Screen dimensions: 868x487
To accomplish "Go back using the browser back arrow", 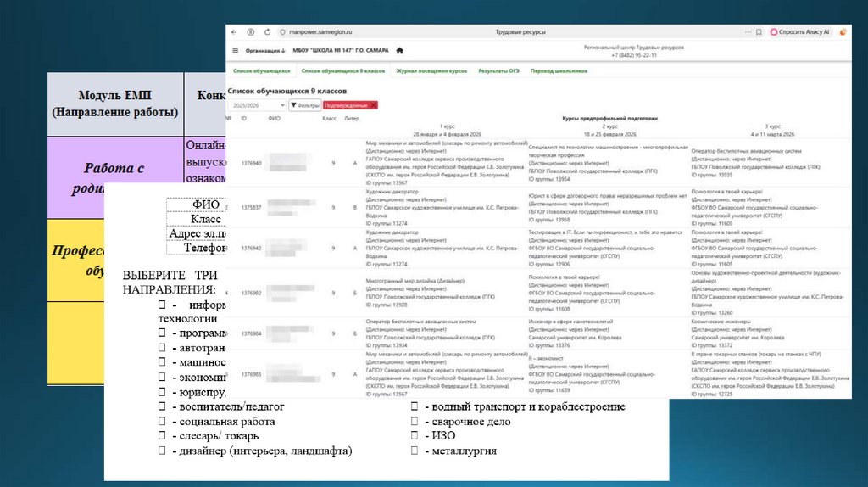I will (x=234, y=32).
